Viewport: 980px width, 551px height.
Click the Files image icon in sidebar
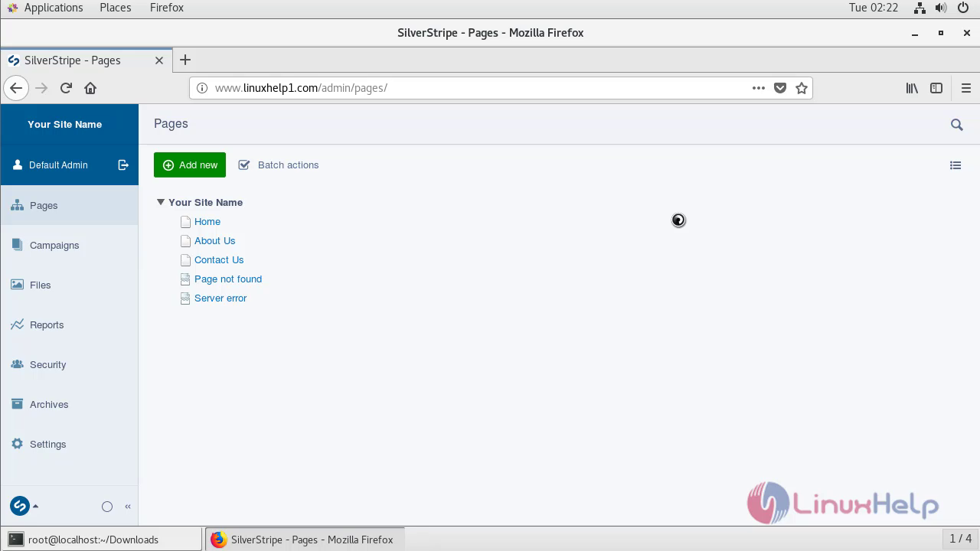point(17,285)
